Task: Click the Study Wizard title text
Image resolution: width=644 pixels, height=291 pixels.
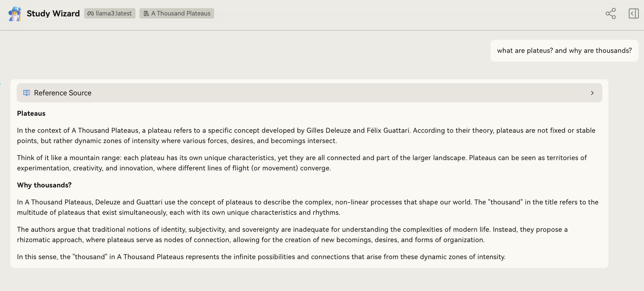Action: coord(53,14)
